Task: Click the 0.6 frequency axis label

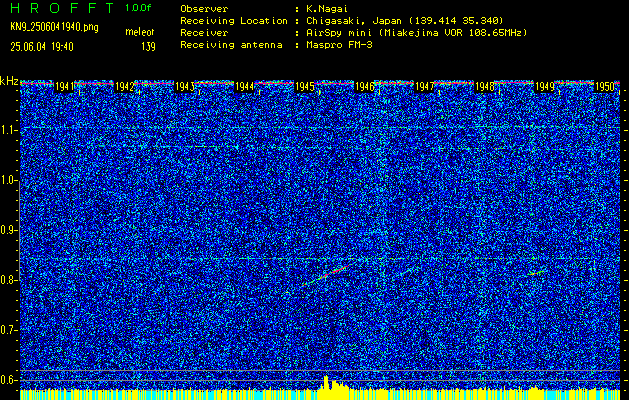Action: pos(9,380)
